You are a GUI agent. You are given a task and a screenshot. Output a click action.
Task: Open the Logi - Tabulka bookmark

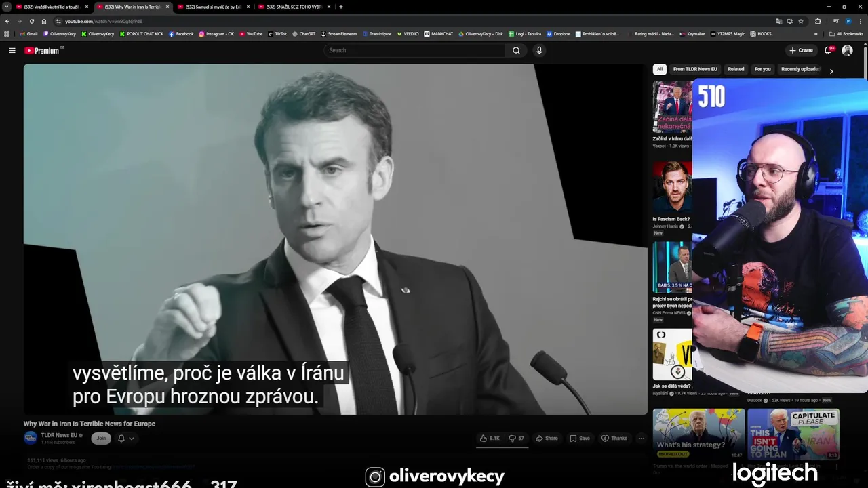525,33
